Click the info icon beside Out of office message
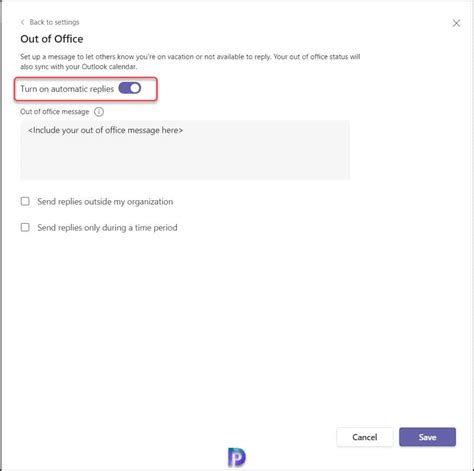Screen dimensions: 474x471 click(99, 112)
